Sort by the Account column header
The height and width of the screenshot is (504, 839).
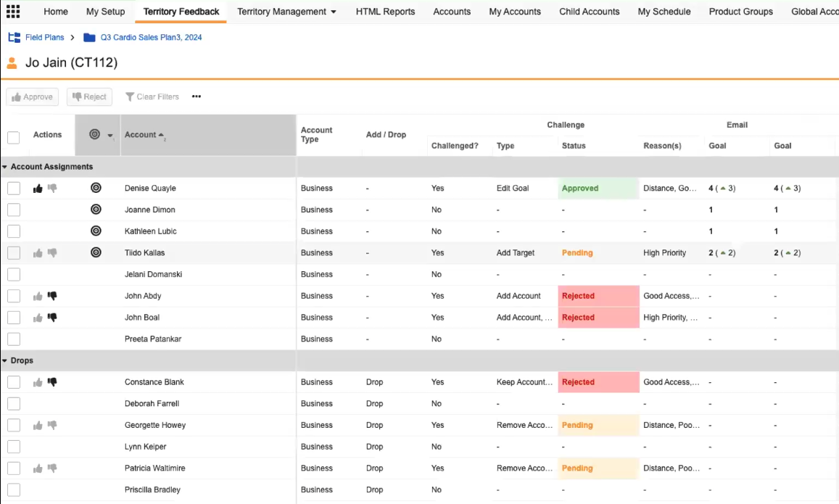(140, 135)
